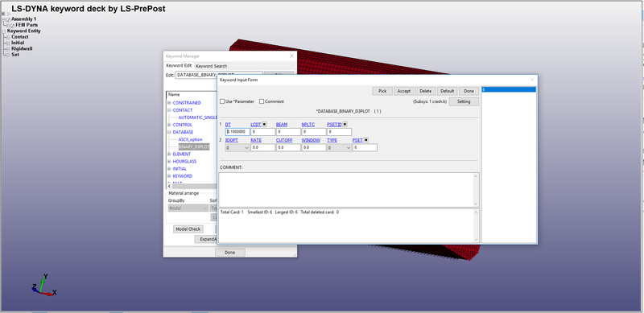Click inside the COMMENT text area
Viewport: 644px width, 313px height.
[x=349, y=189]
